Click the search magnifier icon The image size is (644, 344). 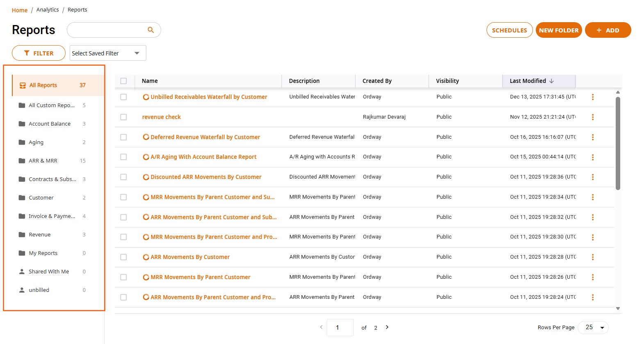151,30
